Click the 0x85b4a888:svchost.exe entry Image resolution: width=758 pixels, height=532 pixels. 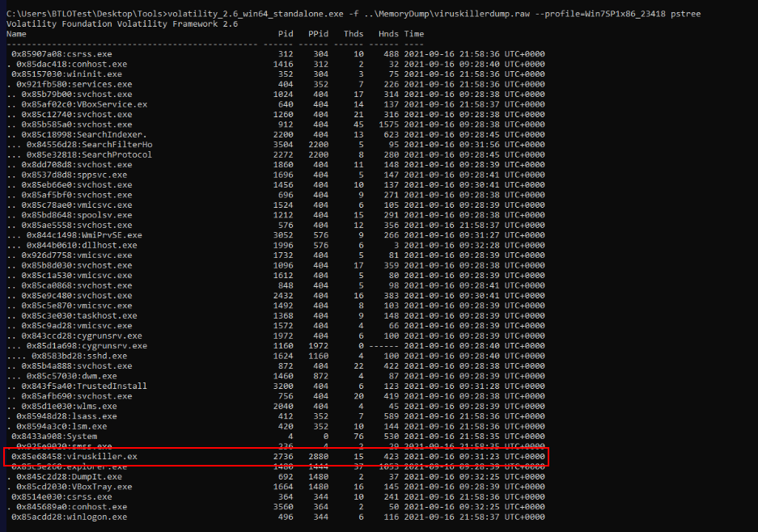(77, 366)
